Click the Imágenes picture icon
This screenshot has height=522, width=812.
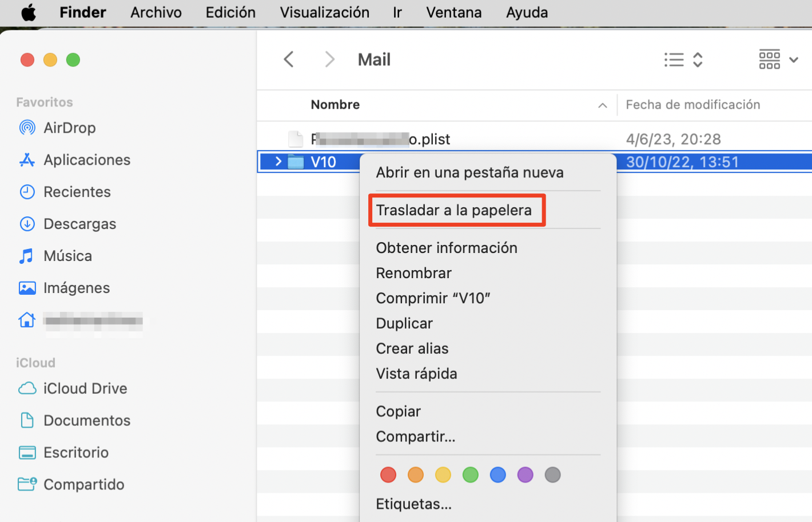[27, 288]
